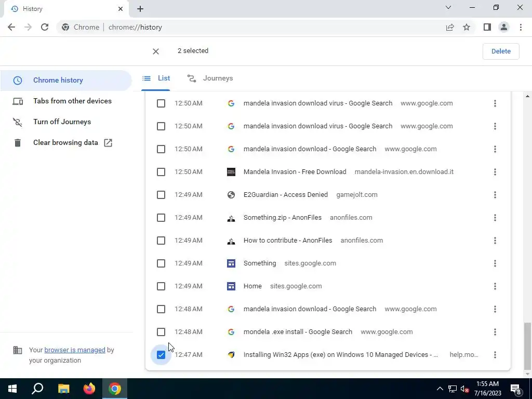Check the 'Something' sites.google.com entry

[161, 263]
